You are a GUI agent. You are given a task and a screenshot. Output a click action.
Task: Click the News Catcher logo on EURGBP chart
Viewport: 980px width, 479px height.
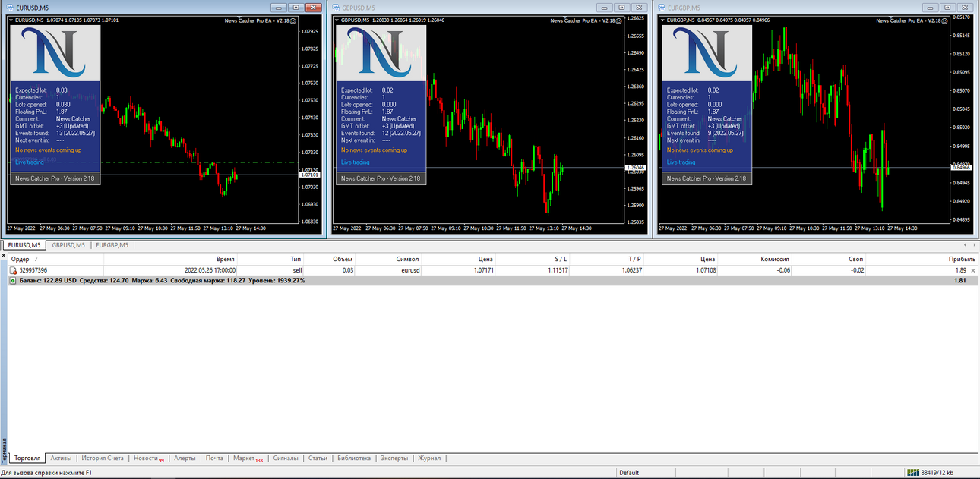pos(707,53)
